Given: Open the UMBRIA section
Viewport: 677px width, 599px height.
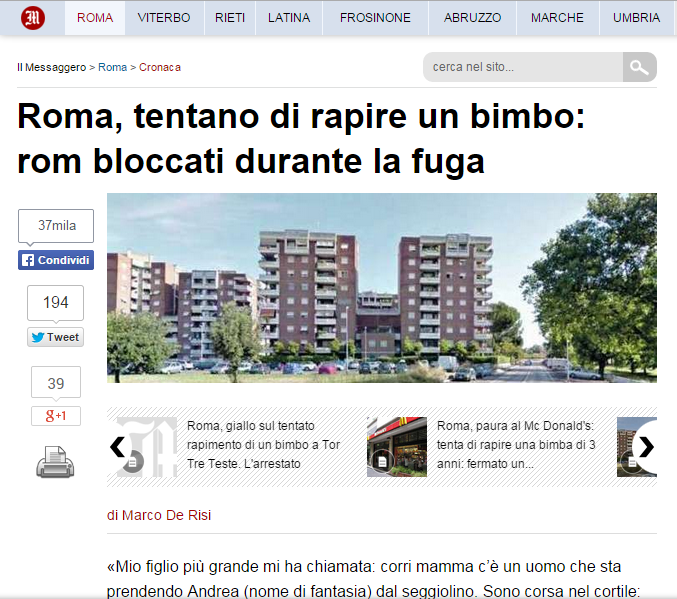Looking at the screenshot, I should coord(637,18).
